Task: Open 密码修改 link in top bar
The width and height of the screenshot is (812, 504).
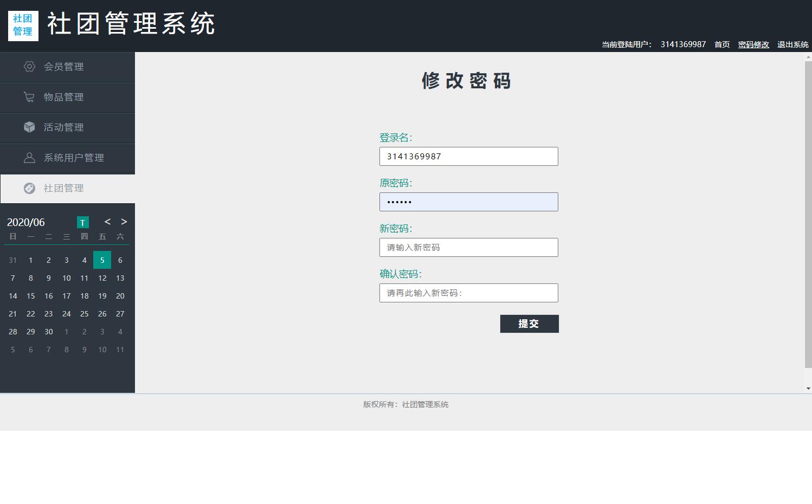Action: click(753, 44)
